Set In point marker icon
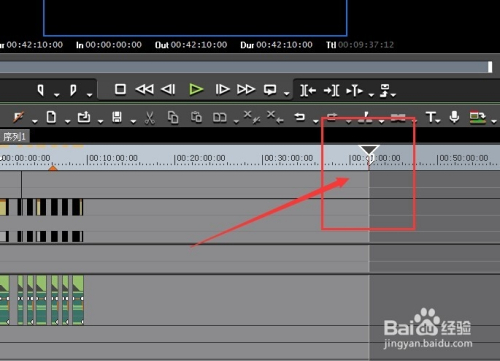 coord(41,90)
